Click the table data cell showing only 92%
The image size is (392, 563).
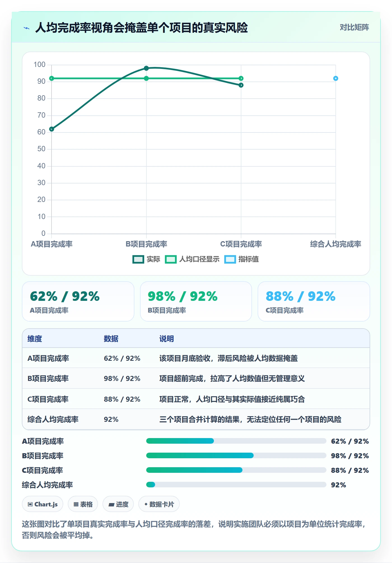(111, 419)
